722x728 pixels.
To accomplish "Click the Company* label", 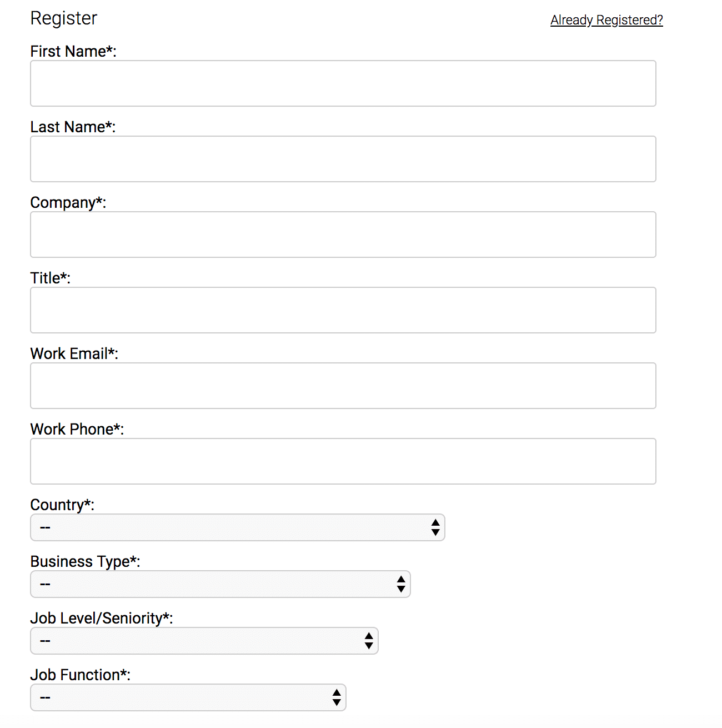I will pyautogui.click(x=68, y=203).
